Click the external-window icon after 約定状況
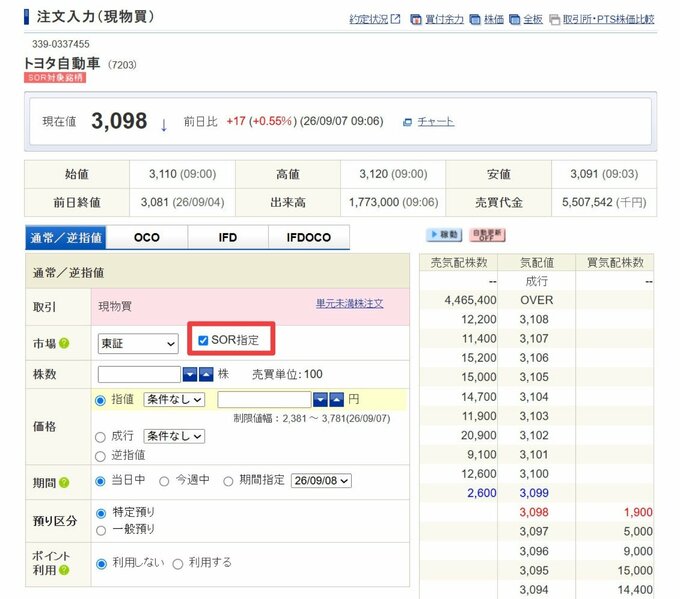The image size is (680, 599). click(395, 19)
